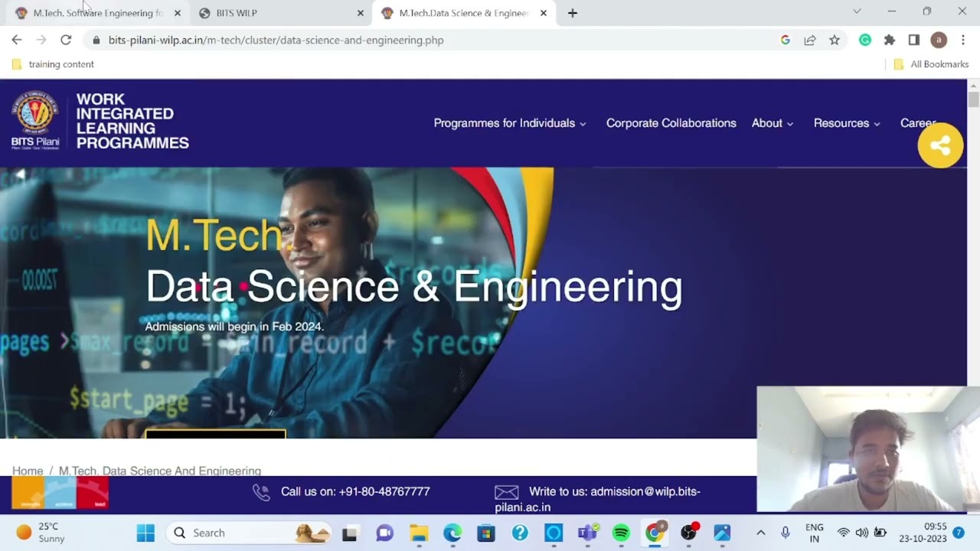Image resolution: width=980 pixels, height=551 pixels.
Task: Bookmark this tab with star icon
Action: pyautogui.click(x=835, y=40)
